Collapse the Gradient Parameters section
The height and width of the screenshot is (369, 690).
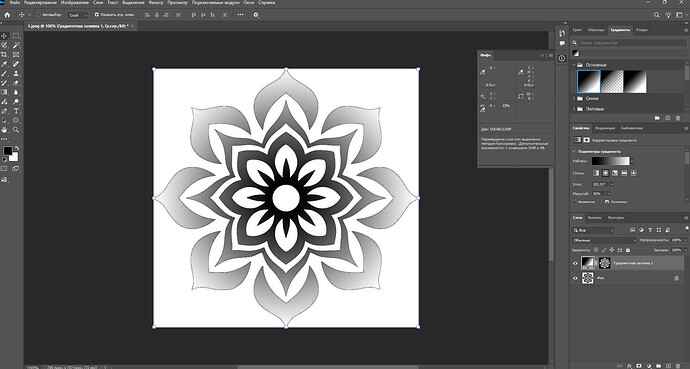coord(574,151)
